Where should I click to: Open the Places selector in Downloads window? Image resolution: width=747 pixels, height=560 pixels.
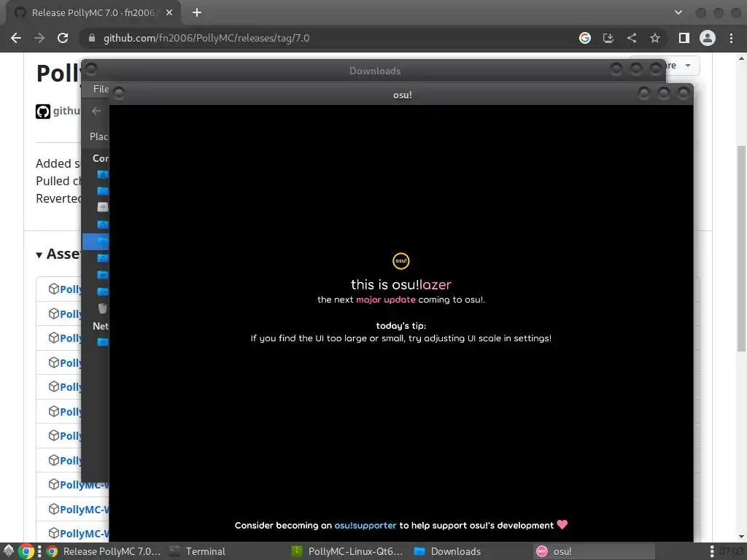coord(98,136)
